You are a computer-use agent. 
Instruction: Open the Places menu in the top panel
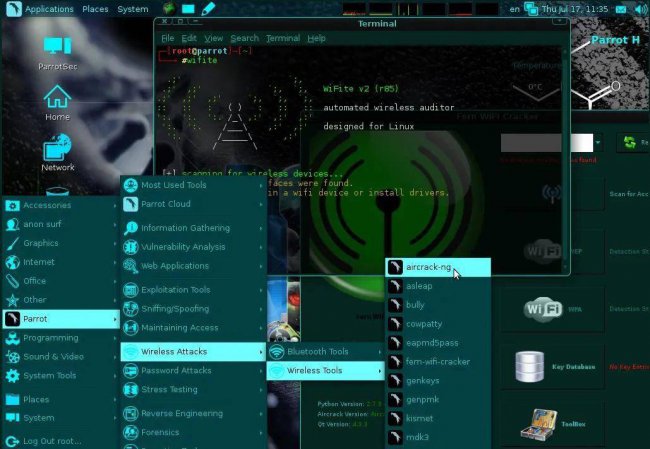pyautogui.click(x=95, y=9)
